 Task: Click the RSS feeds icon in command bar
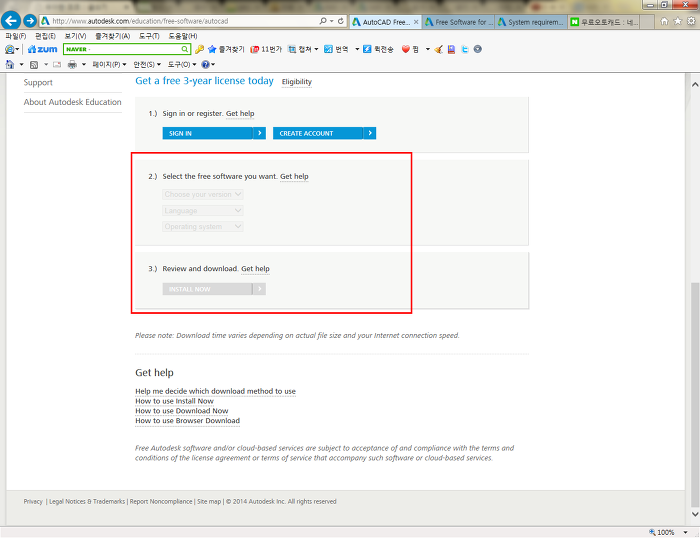(x=34, y=65)
